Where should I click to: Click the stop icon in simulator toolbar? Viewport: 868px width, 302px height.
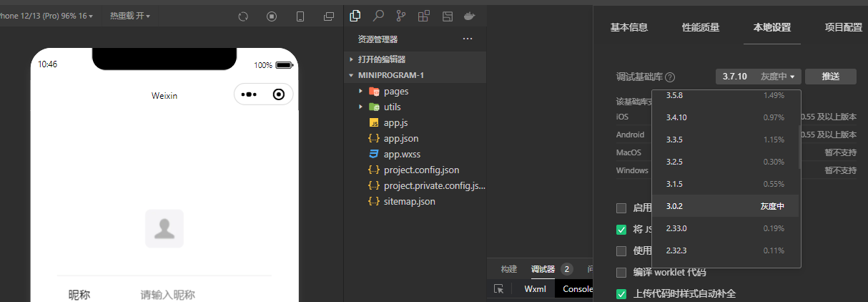[x=272, y=16]
